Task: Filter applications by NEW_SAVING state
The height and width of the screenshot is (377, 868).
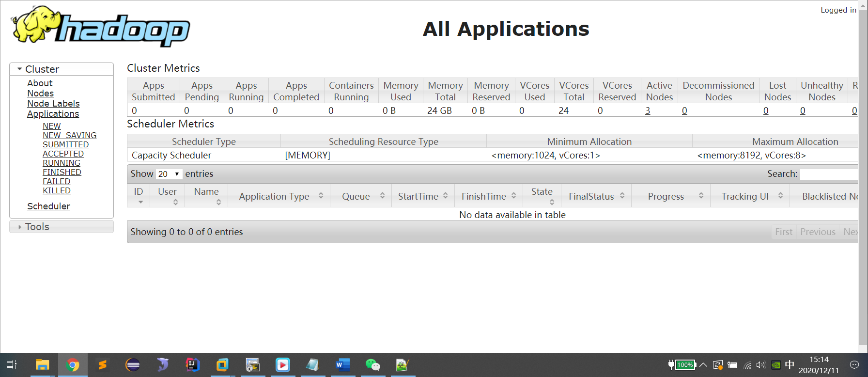Action: tap(70, 135)
